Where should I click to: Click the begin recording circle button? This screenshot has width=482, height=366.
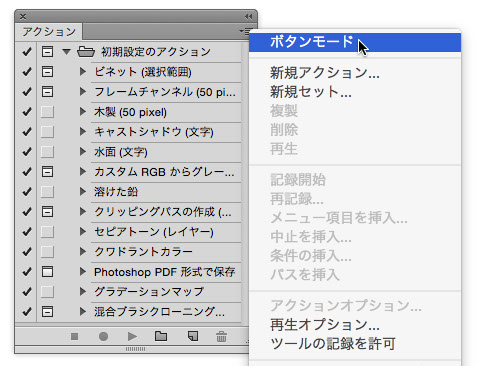coord(103,337)
